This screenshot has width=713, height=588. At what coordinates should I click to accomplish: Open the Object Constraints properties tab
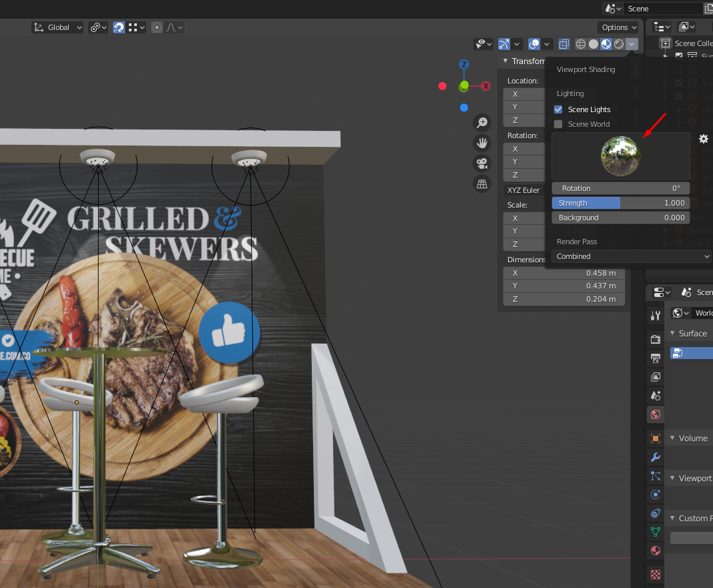655,513
